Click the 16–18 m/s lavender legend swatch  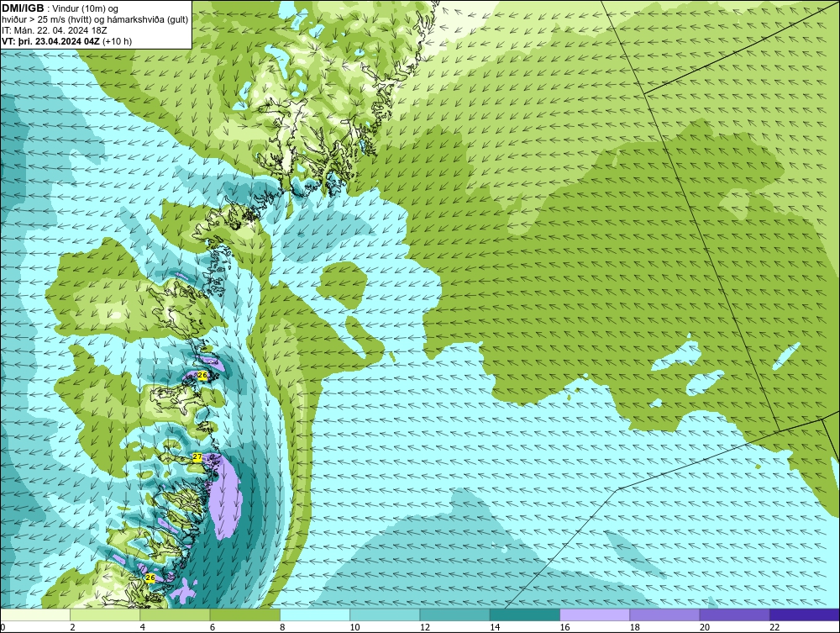[x=595, y=615]
